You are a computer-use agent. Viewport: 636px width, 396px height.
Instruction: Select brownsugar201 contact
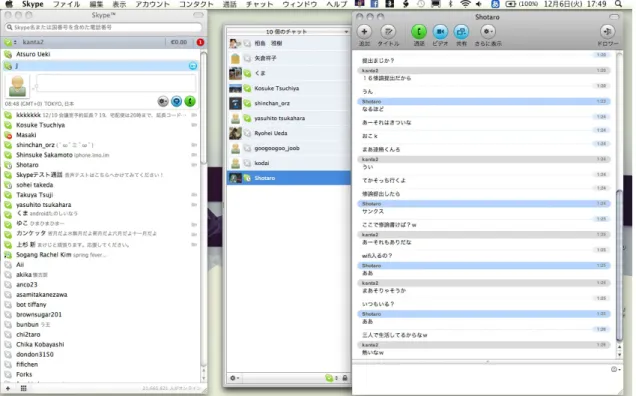point(101,314)
